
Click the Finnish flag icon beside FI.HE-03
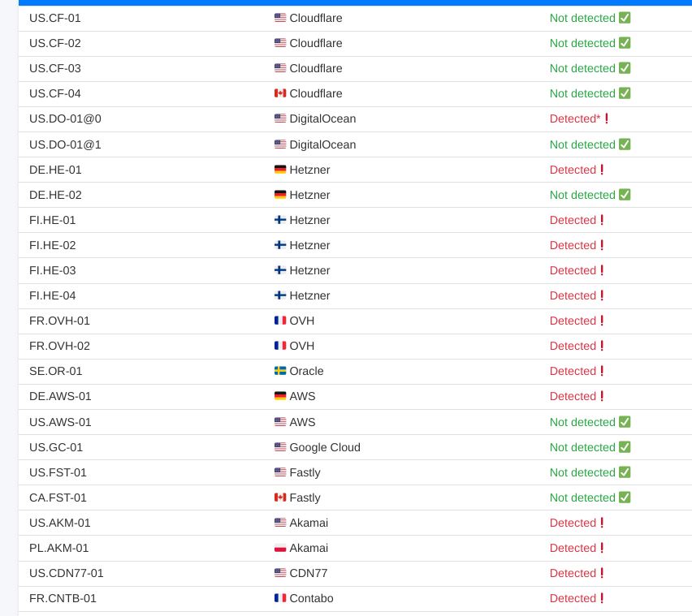click(280, 270)
